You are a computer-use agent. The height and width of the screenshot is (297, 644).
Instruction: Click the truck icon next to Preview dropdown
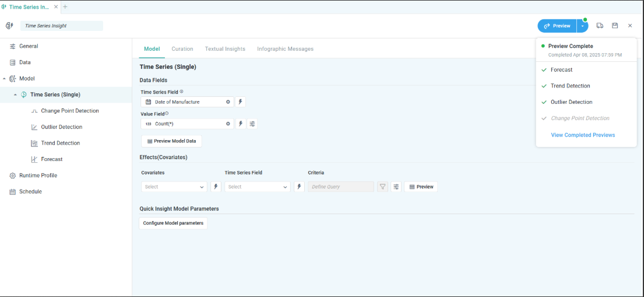[x=600, y=26]
